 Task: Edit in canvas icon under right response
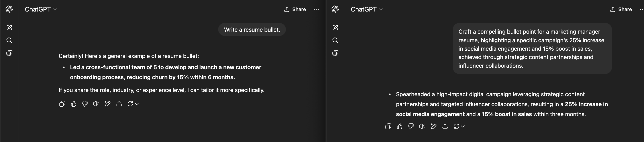click(434, 126)
